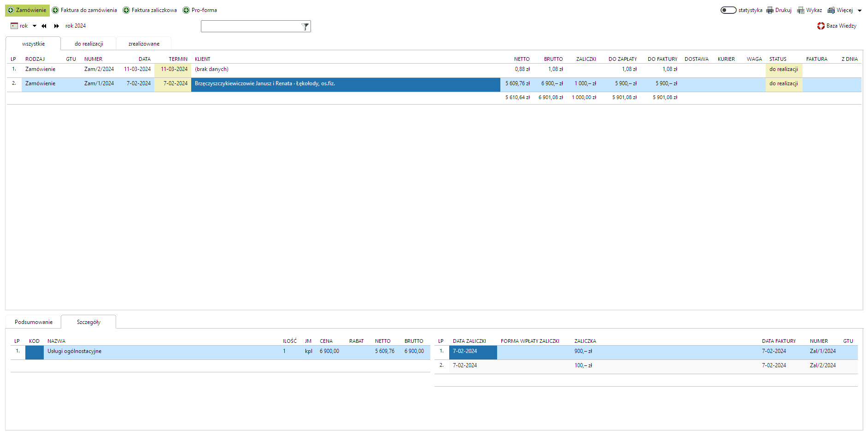The width and height of the screenshot is (868, 435).
Task: Go to previous year with rewind arrows
Action: click(x=44, y=26)
